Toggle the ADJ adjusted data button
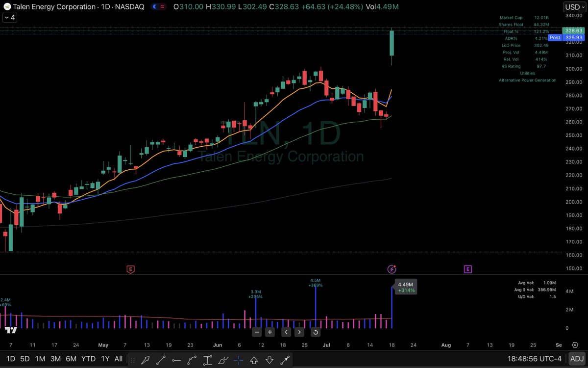588x368 pixels. click(x=577, y=359)
